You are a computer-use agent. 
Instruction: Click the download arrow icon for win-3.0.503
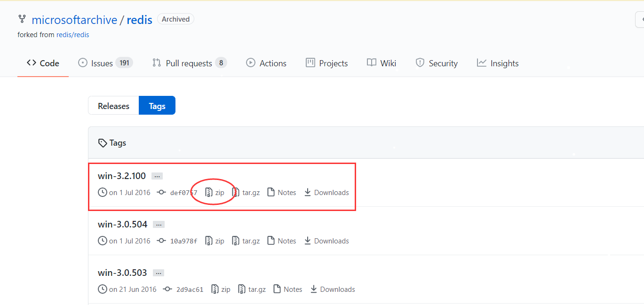pyautogui.click(x=314, y=289)
